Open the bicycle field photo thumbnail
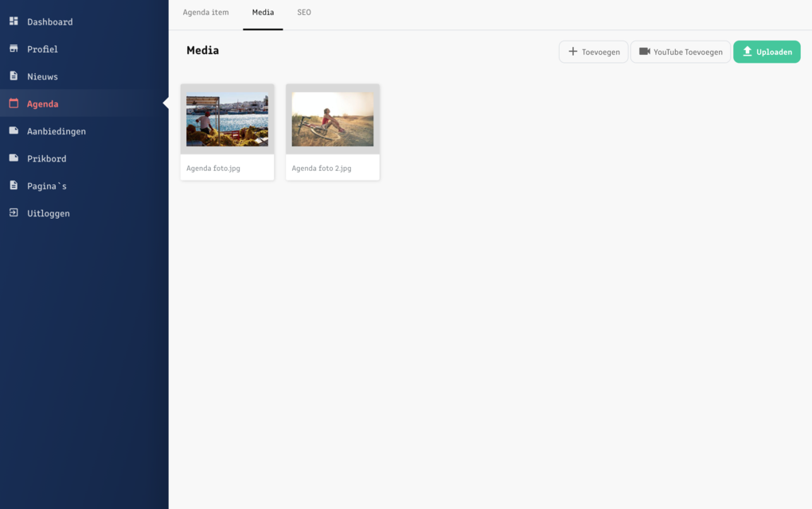 (332, 119)
